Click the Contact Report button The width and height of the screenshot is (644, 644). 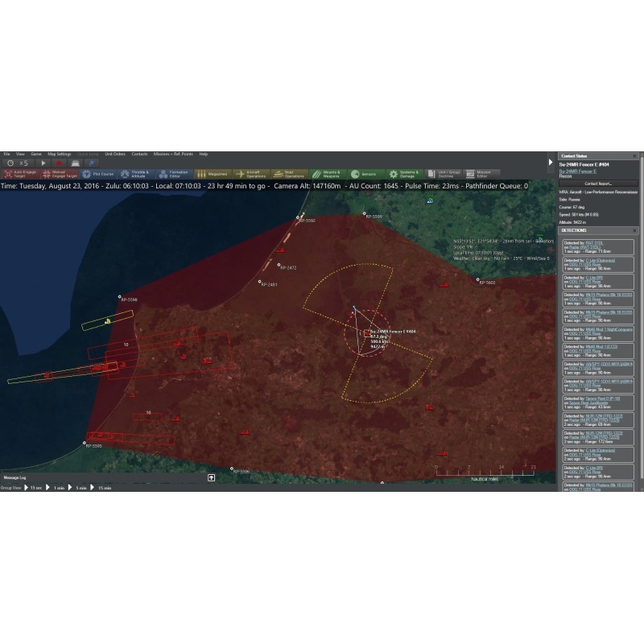point(597,184)
